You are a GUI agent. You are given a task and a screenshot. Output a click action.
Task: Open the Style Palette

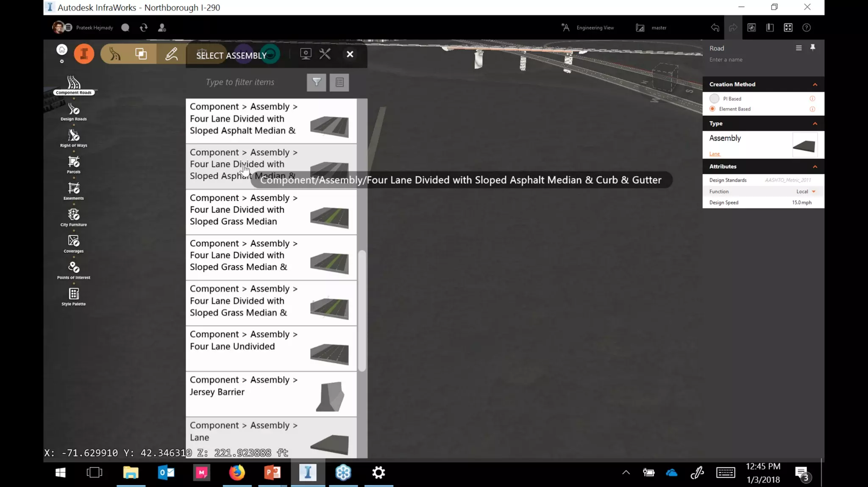click(74, 296)
